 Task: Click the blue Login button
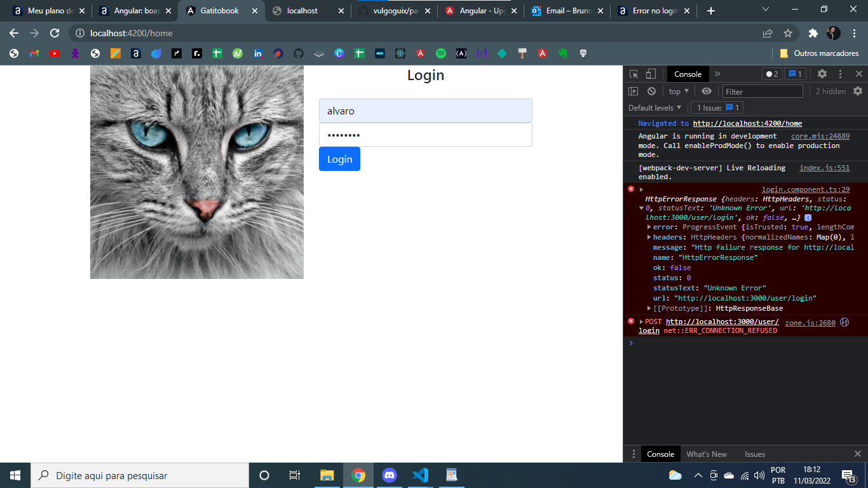coord(339,159)
